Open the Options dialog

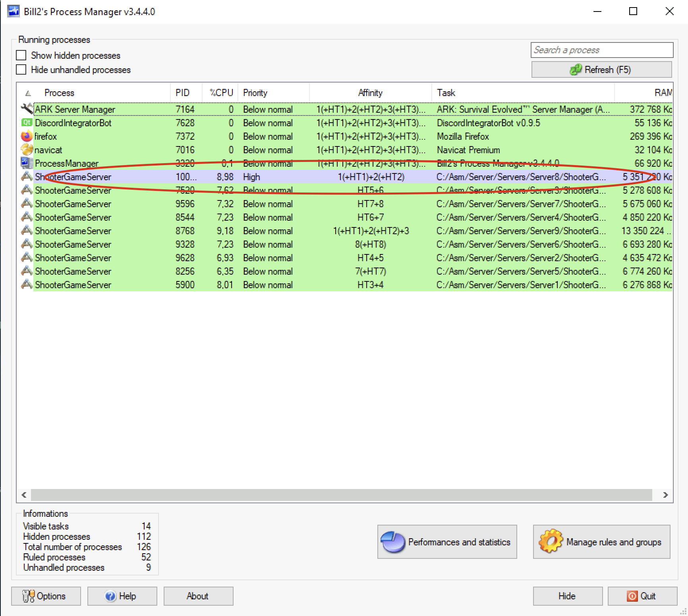click(46, 596)
